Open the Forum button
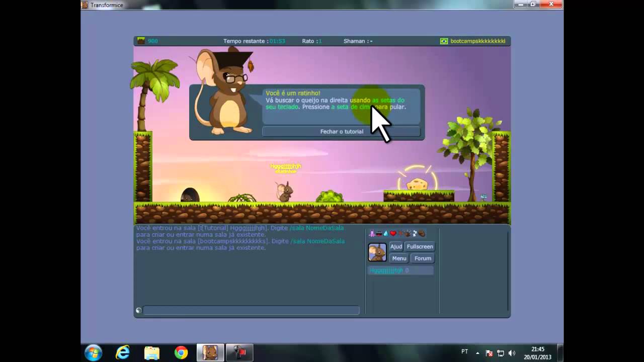 click(x=423, y=258)
